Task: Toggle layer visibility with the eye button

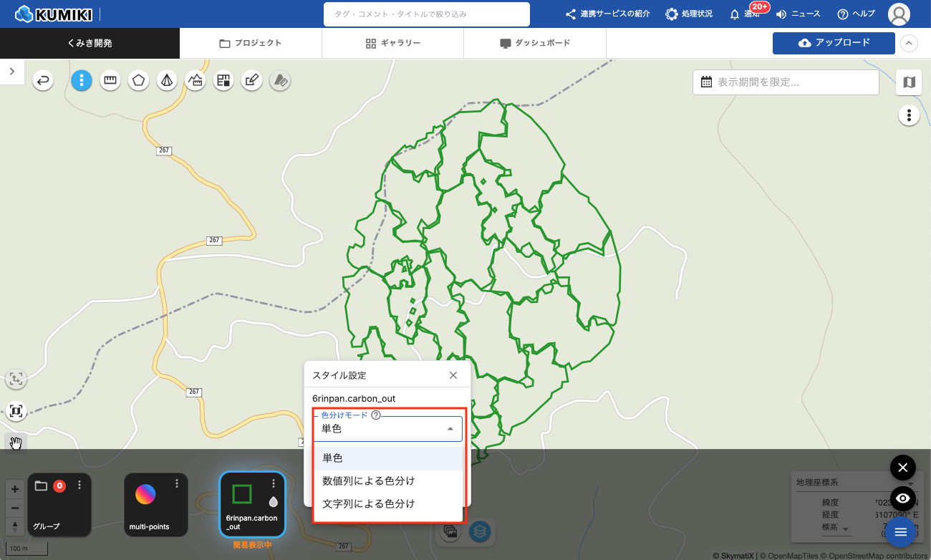Action: pyautogui.click(x=902, y=498)
